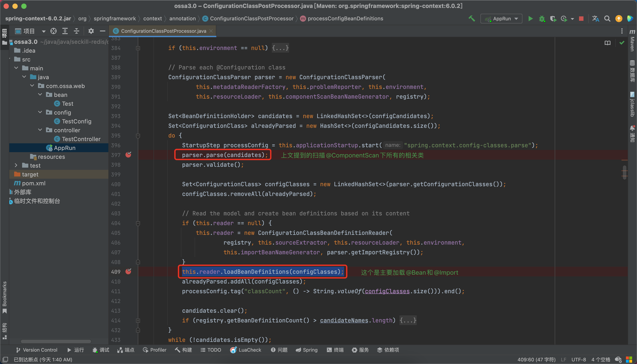
Task: Toggle Reader Mode book icon
Action: (x=608, y=43)
